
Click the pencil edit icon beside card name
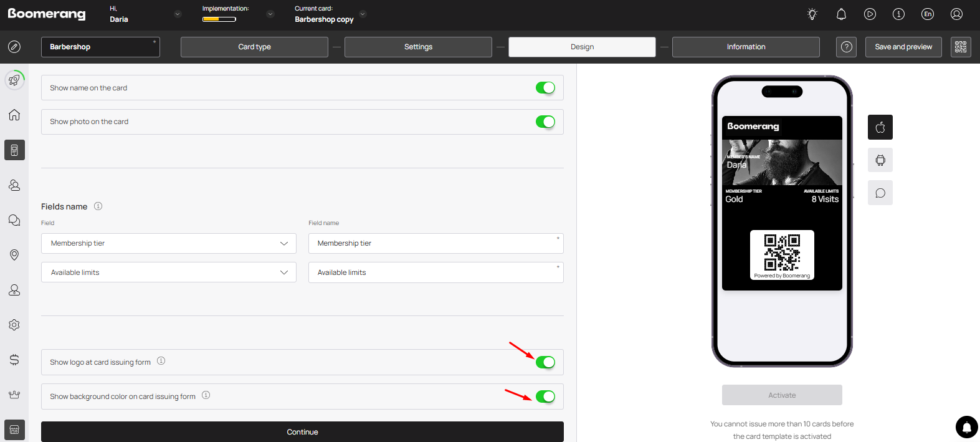click(x=14, y=47)
